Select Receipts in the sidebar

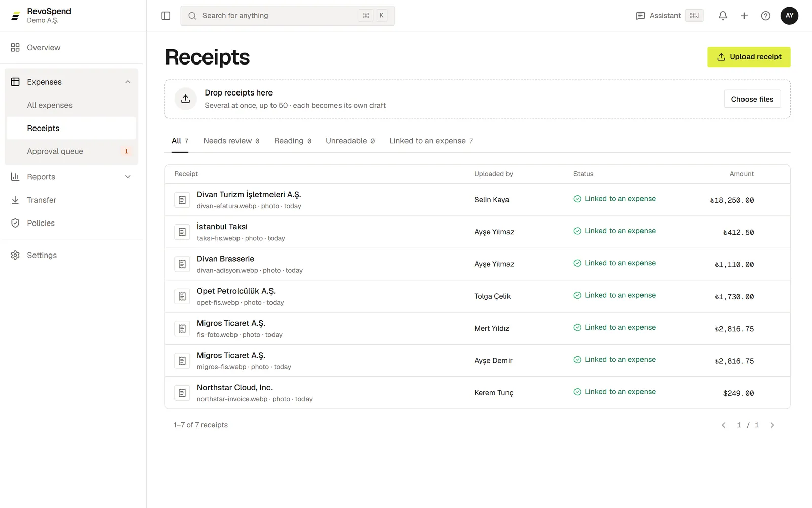[x=71, y=128]
